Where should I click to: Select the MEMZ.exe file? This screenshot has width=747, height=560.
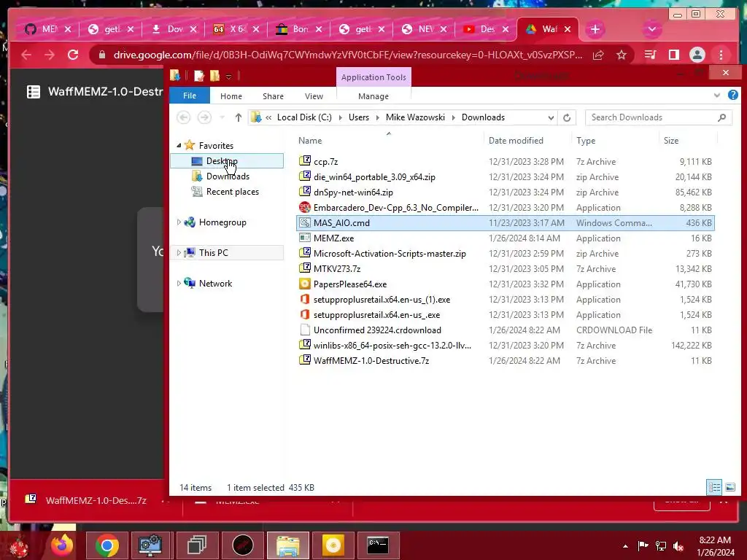point(505,238)
